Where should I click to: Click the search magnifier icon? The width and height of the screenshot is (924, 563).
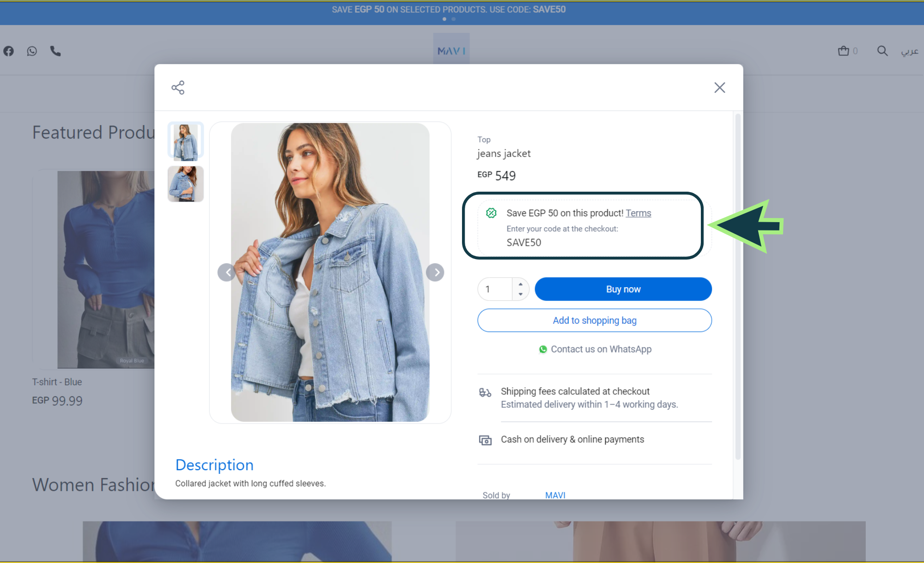click(x=882, y=51)
